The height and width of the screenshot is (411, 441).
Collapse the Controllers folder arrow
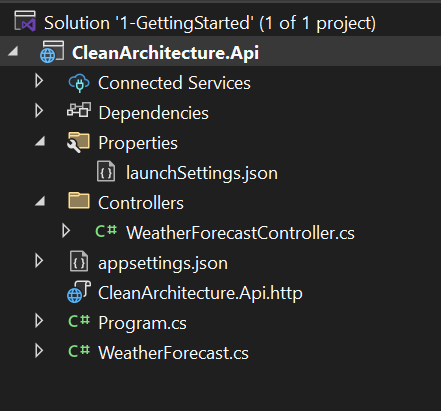(40, 201)
